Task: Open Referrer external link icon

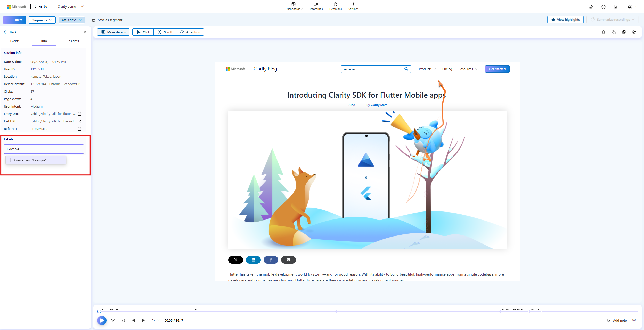Action: (x=79, y=129)
